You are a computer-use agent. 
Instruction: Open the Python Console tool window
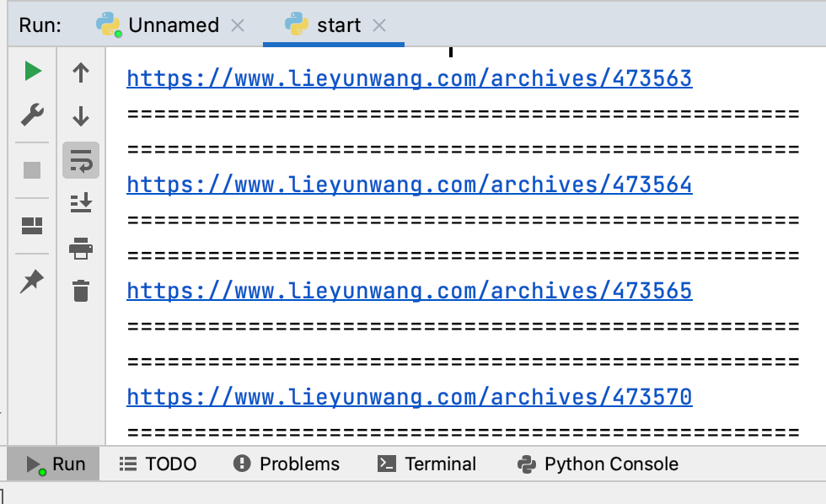coord(598,464)
